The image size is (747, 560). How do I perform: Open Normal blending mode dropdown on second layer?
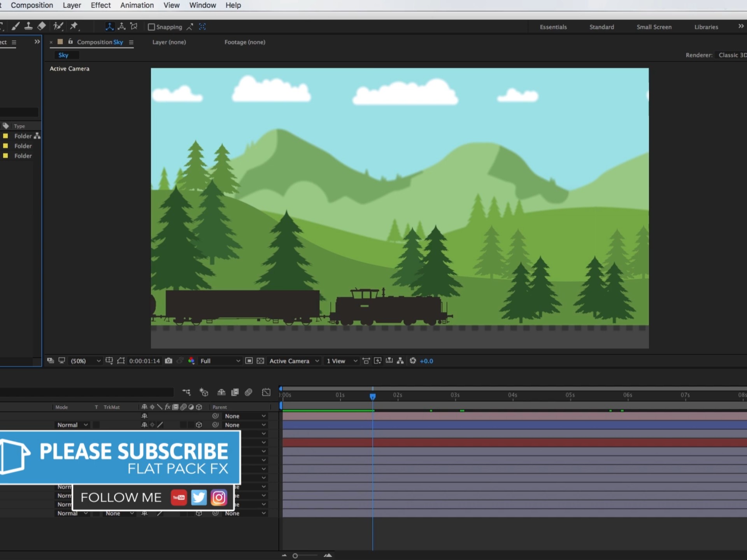(x=72, y=425)
